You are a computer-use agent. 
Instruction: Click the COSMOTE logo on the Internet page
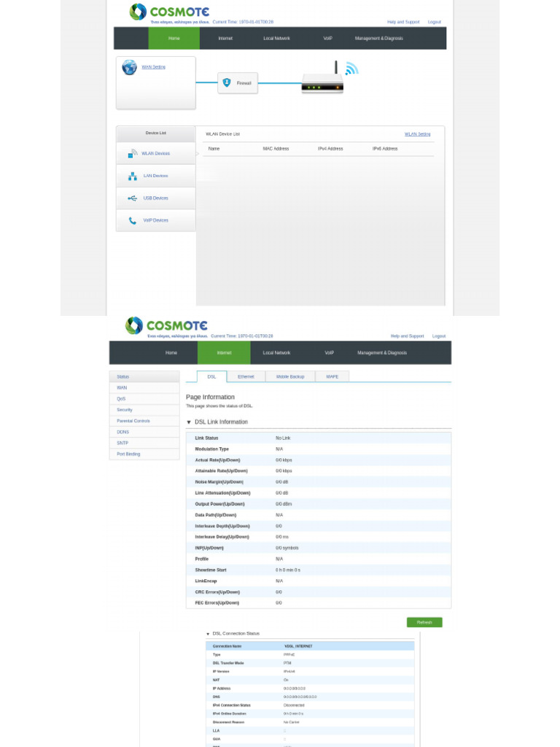point(166,325)
